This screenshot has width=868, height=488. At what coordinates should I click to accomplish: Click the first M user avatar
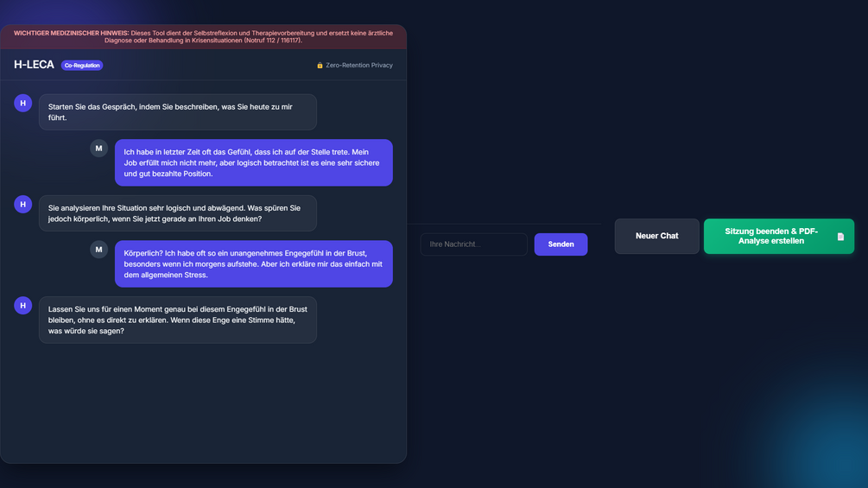click(x=98, y=149)
